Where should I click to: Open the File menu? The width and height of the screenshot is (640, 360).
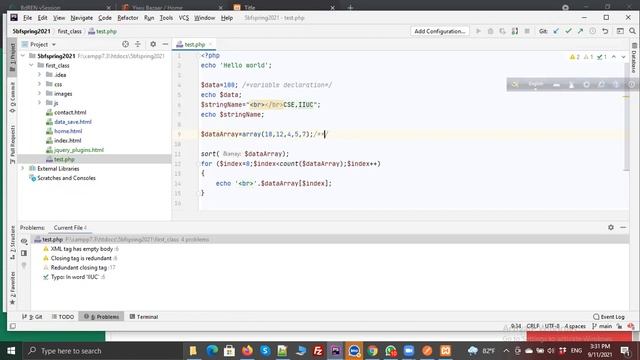click(27, 18)
